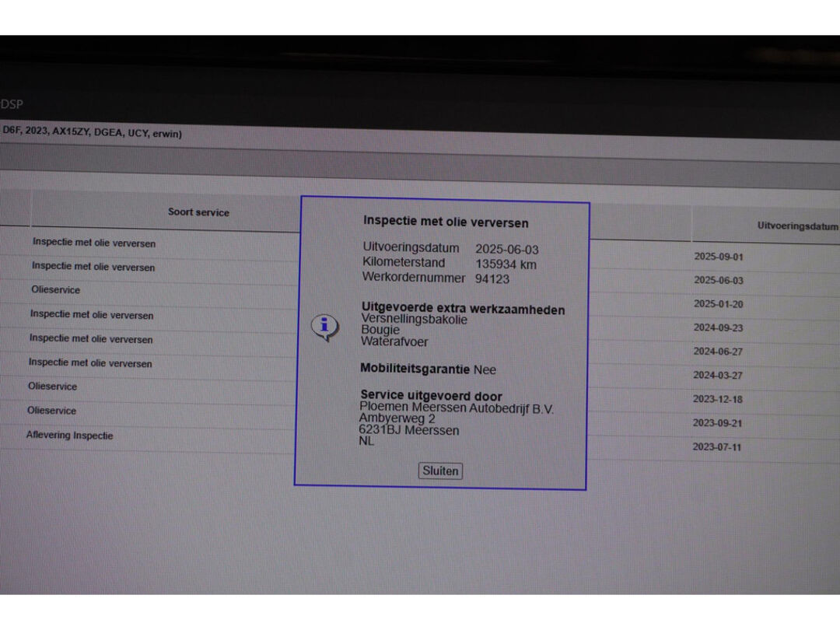
Task: Click the Sluiten button in the dialog
Action: [x=440, y=471]
